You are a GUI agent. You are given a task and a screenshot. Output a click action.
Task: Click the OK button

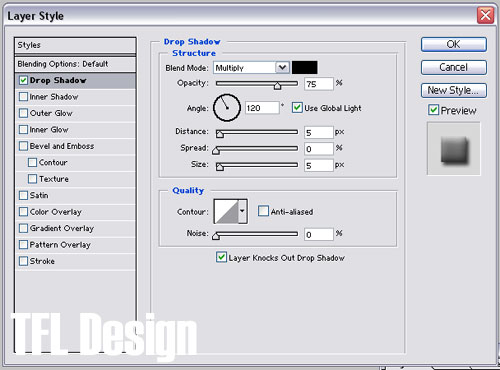[x=453, y=44]
